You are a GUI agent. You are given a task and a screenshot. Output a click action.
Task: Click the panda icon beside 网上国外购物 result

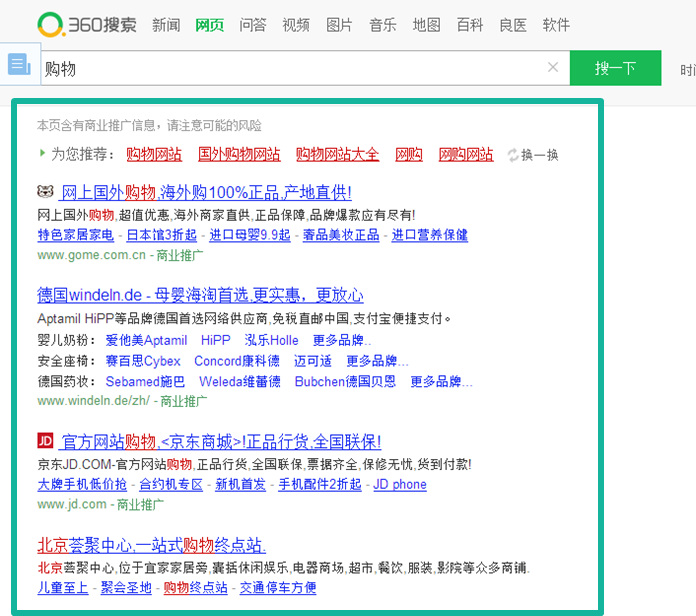tap(45, 192)
